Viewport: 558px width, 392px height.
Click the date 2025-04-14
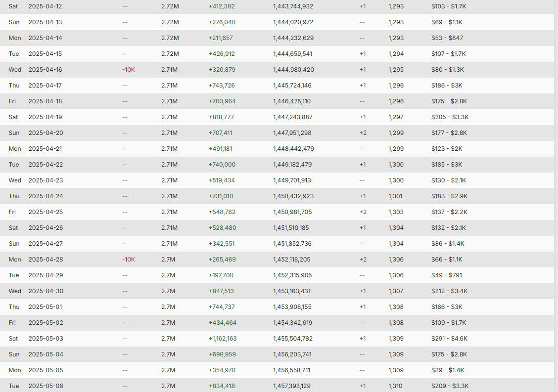[45, 38]
